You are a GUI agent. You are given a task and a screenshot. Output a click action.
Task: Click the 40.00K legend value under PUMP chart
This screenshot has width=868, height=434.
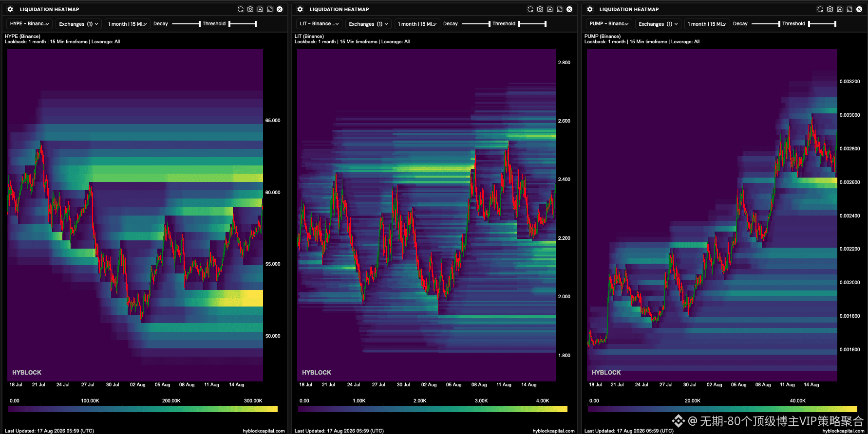[798, 401]
